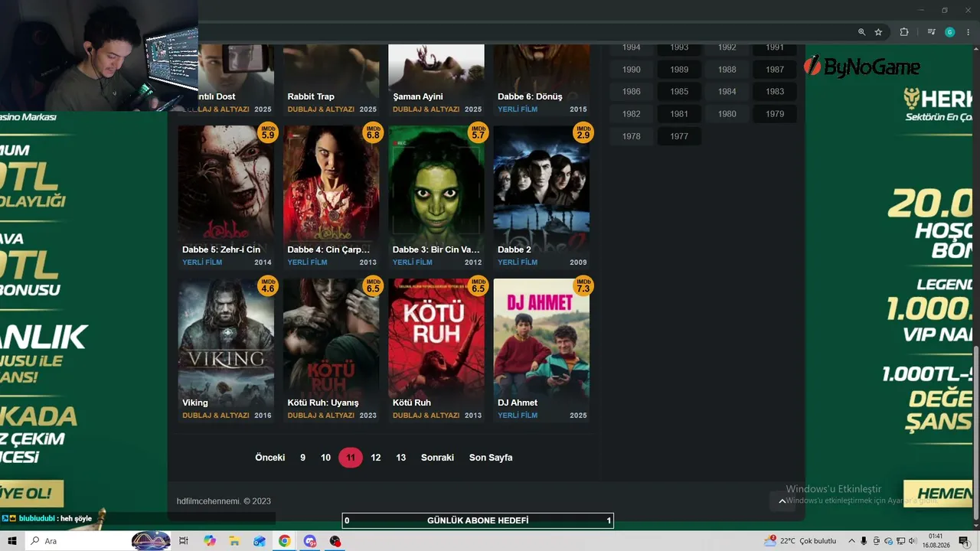The width and height of the screenshot is (980, 551).
Task: Go to page 9
Action: [302, 458]
